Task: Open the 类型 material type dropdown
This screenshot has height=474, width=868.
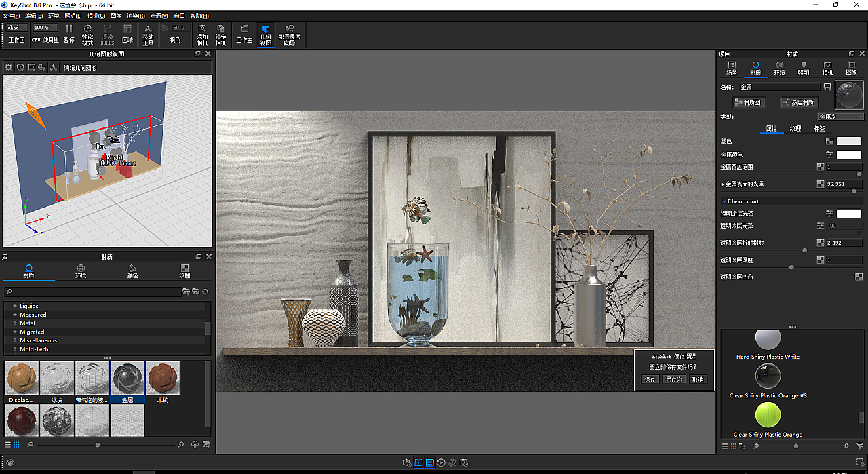Action: tap(840, 117)
